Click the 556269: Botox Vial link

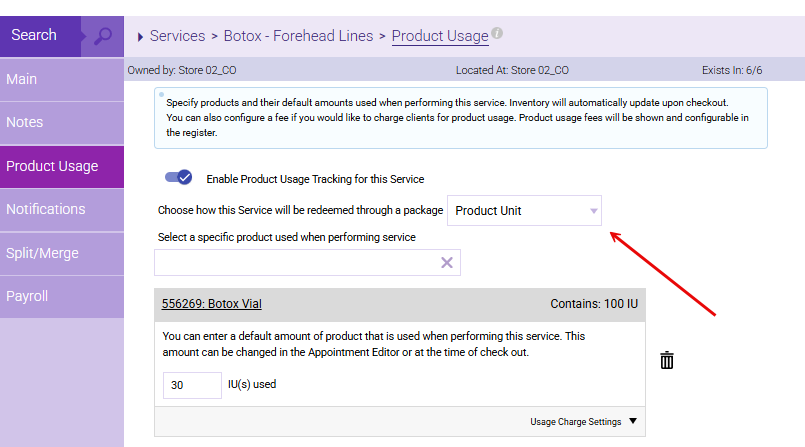point(211,304)
